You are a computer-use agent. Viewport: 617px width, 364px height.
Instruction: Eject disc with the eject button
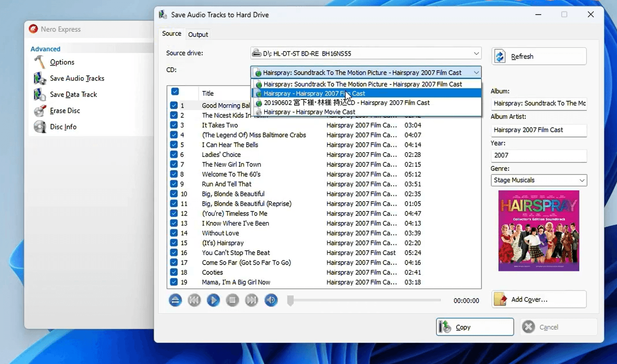(175, 300)
